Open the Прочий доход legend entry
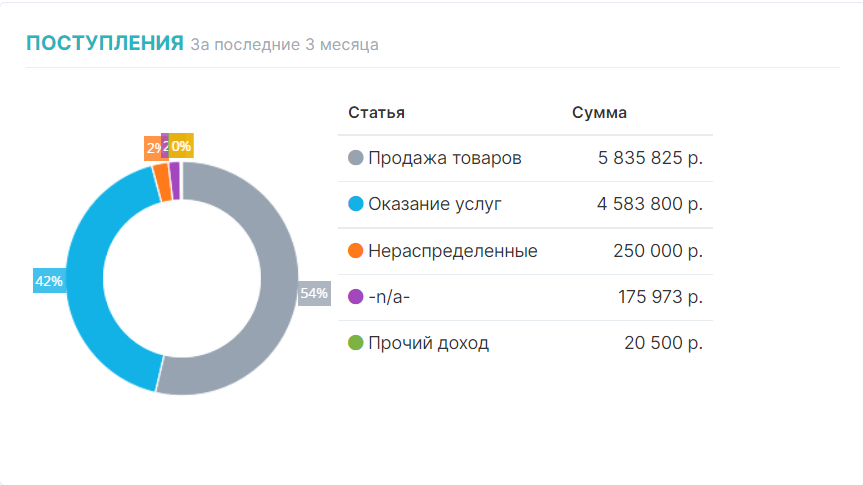 pyautogui.click(x=428, y=343)
